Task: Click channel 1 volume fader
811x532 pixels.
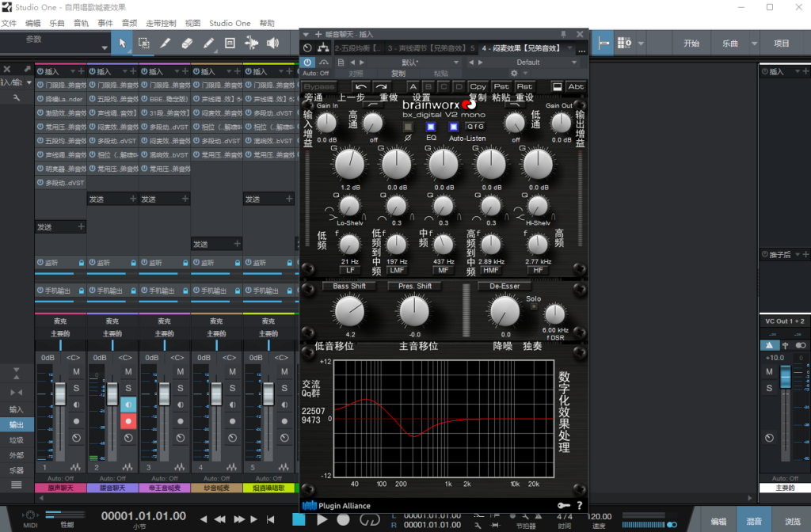Action: pyautogui.click(x=60, y=394)
